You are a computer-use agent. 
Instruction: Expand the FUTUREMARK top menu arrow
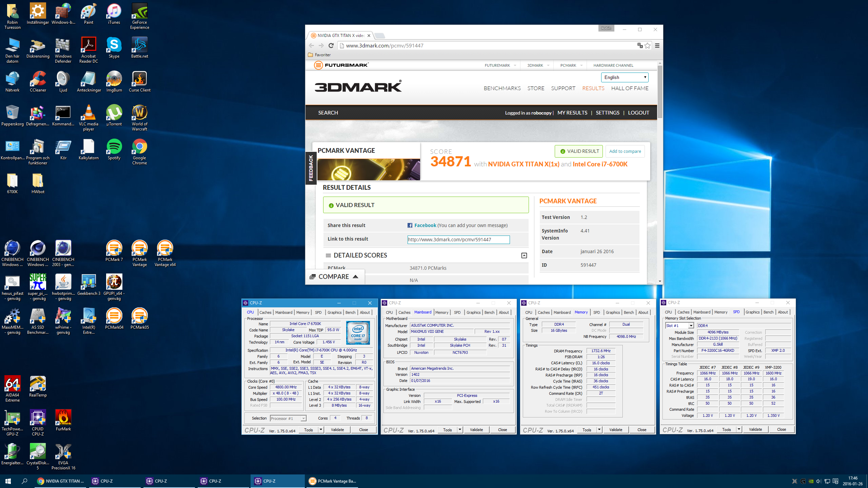(x=515, y=65)
